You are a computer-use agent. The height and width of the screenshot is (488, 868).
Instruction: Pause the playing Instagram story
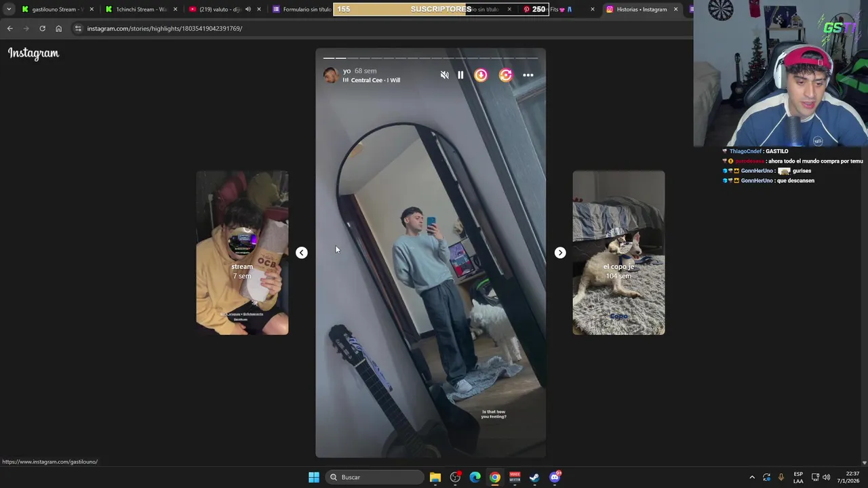click(460, 75)
